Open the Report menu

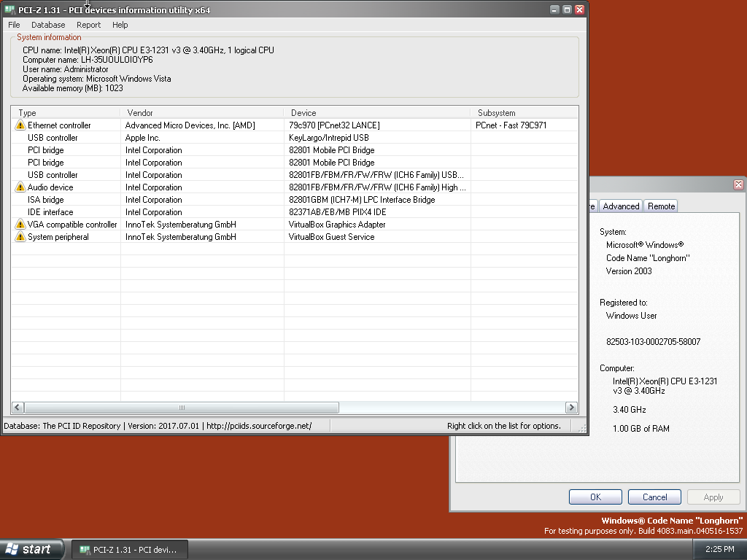click(x=88, y=25)
